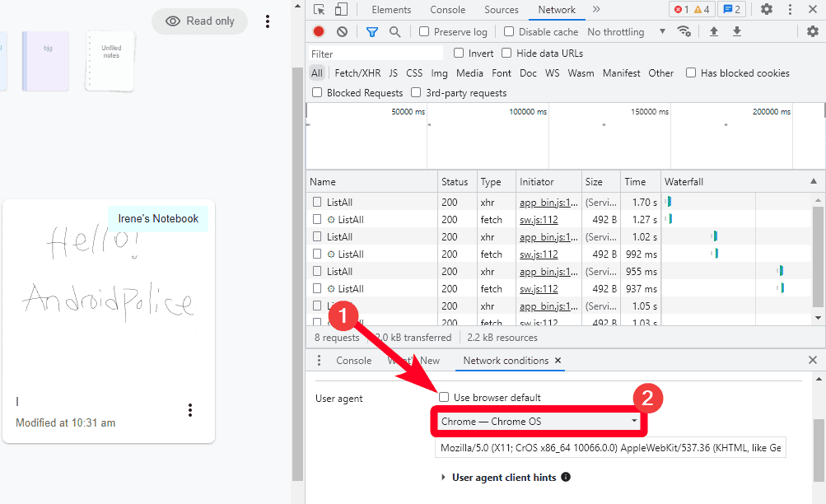Screen dimensions: 826x504
Task: Switch to the Sources tab
Action: 501,10
